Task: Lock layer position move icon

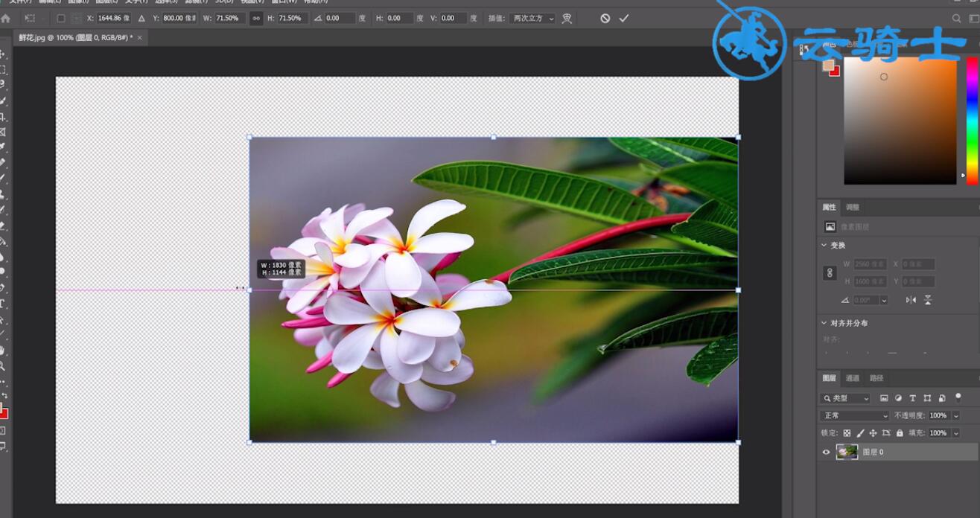Action: pyautogui.click(x=873, y=432)
